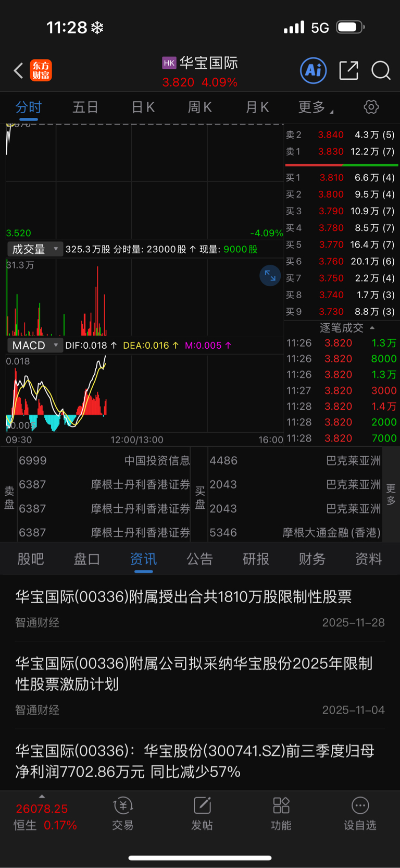Switch to the 五日 chart tab
Image resolution: width=400 pixels, height=868 pixels.
85,107
